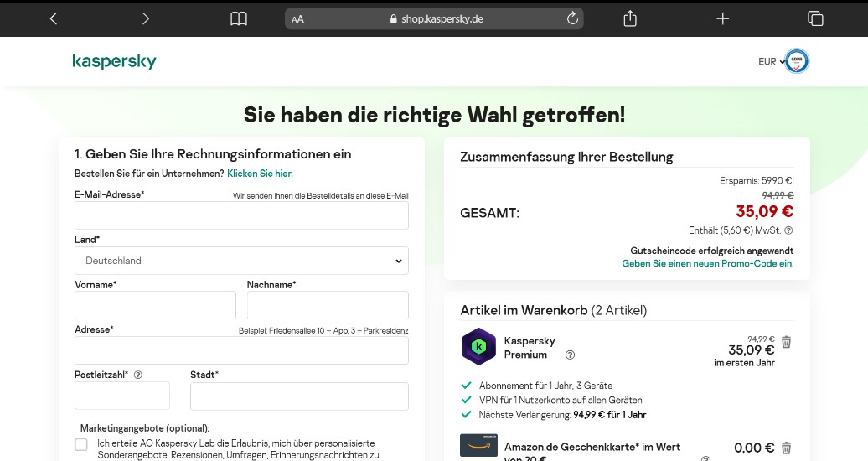Screen dimensions: 868x461
Task: Click the 'im ersten Jahr' price note
Action: click(744, 363)
